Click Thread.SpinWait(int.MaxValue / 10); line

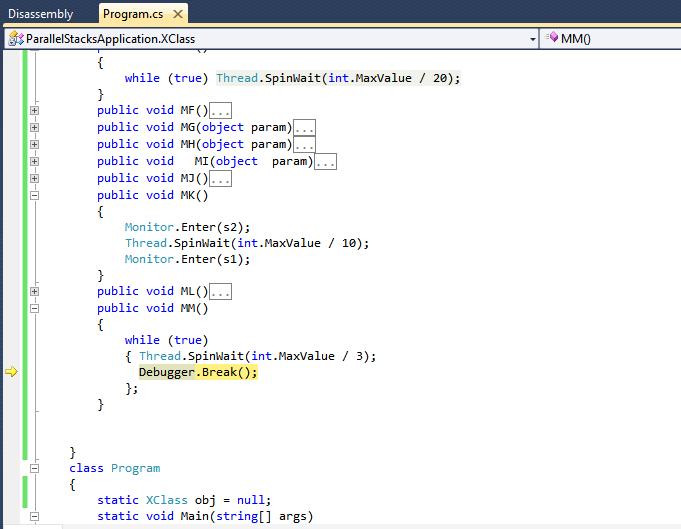pyautogui.click(x=247, y=243)
